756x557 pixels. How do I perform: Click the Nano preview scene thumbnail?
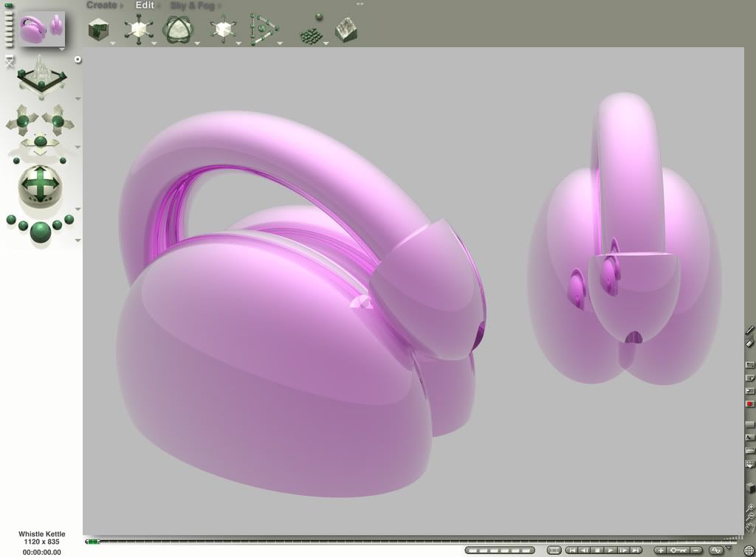point(41,29)
